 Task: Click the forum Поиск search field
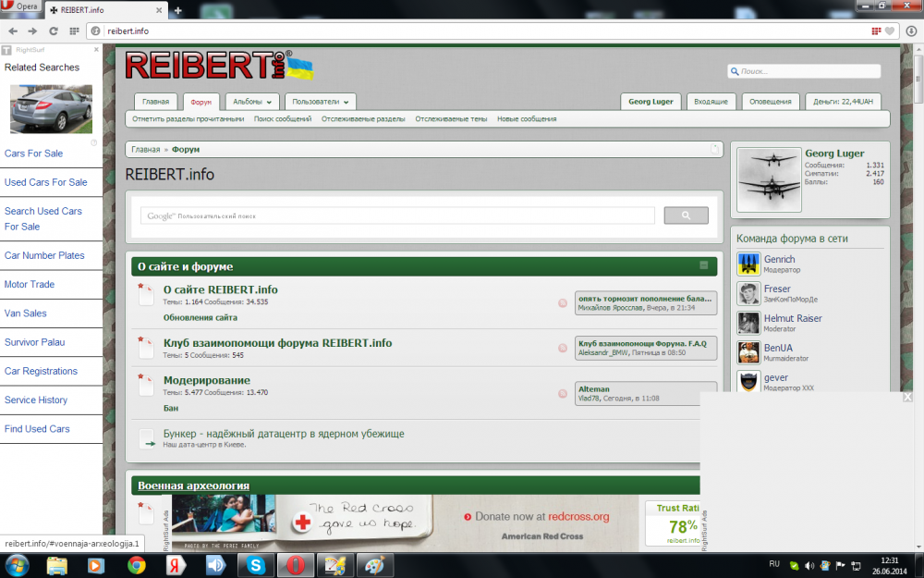click(804, 71)
